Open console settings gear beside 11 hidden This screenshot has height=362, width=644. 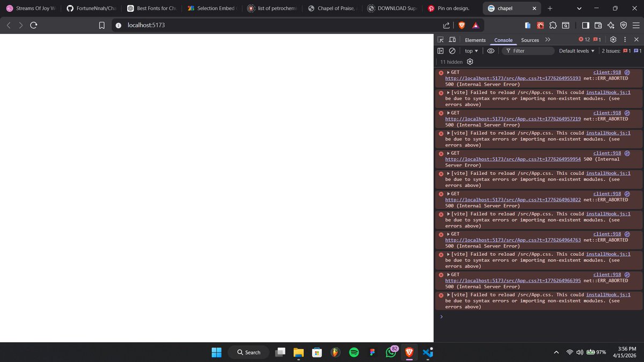coord(470,62)
